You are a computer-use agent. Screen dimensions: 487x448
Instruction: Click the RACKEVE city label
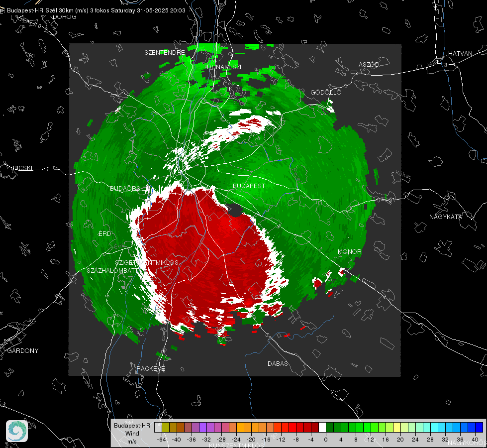tap(151, 368)
